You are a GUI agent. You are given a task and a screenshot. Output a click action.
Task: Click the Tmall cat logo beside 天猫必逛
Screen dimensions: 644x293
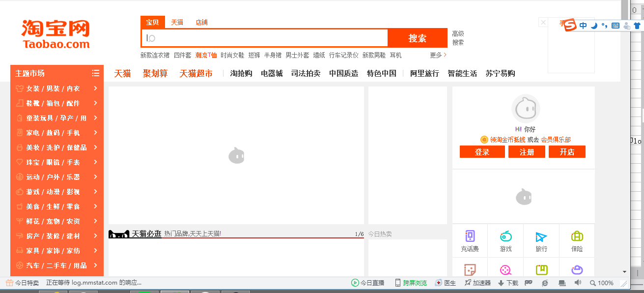(x=119, y=234)
